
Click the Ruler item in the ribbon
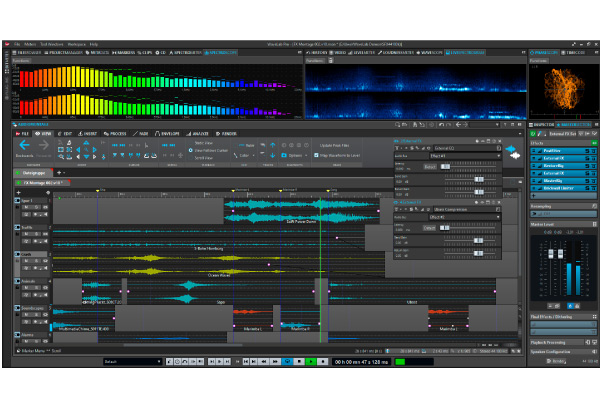[x=247, y=145]
